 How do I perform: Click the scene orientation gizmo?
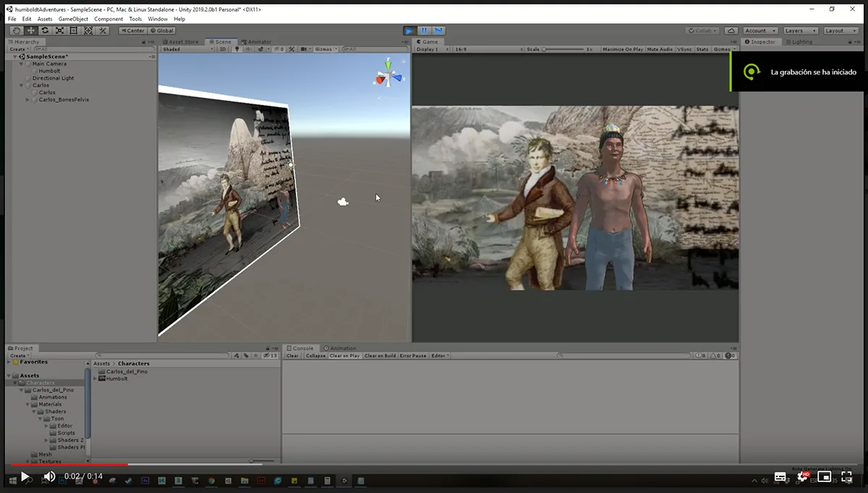click(388, 75)
